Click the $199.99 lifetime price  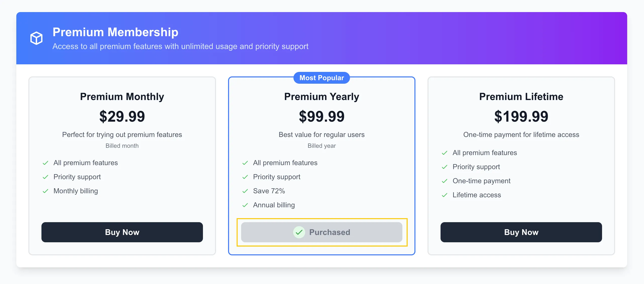click(x=521, y=116)
